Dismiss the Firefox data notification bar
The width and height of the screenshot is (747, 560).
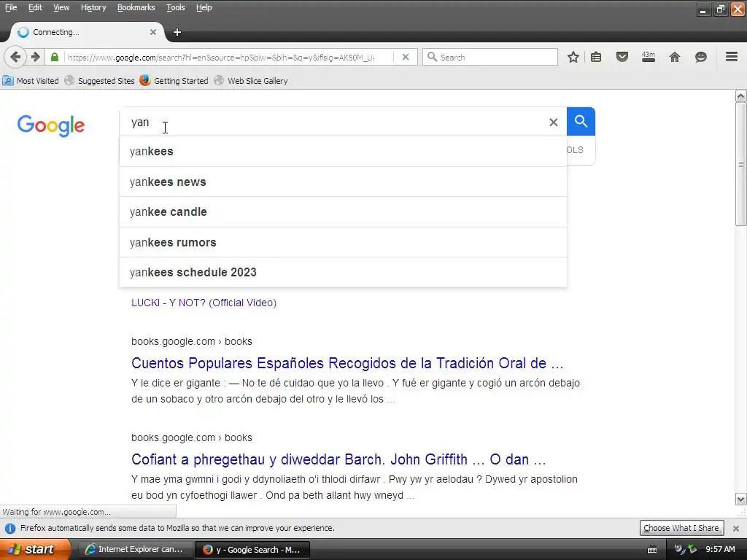click(735, 528)
